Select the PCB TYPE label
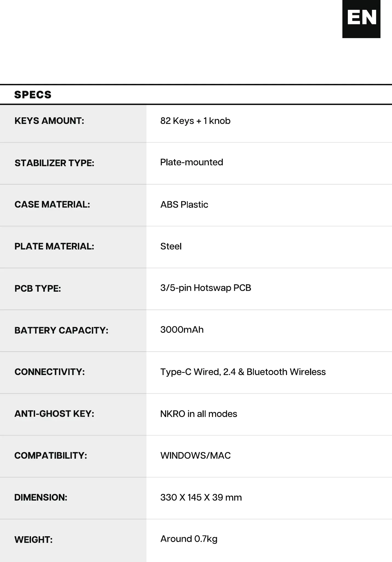Screen dimensions: 392x562 point(38,289)
